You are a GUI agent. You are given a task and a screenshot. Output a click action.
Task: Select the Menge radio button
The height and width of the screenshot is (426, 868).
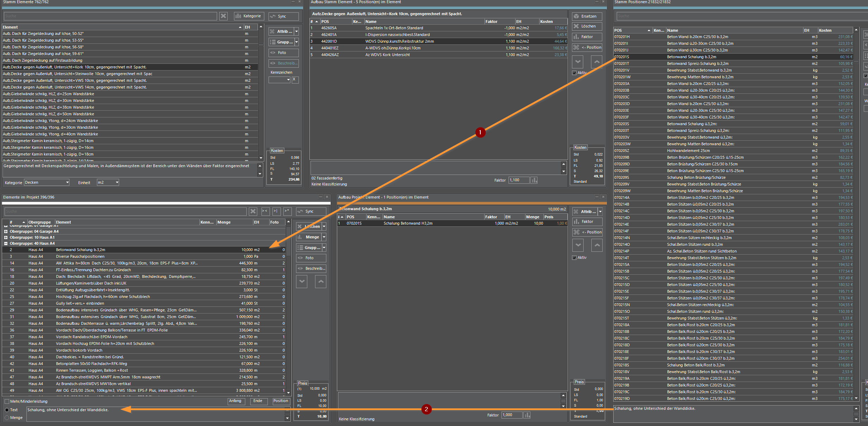7,418
